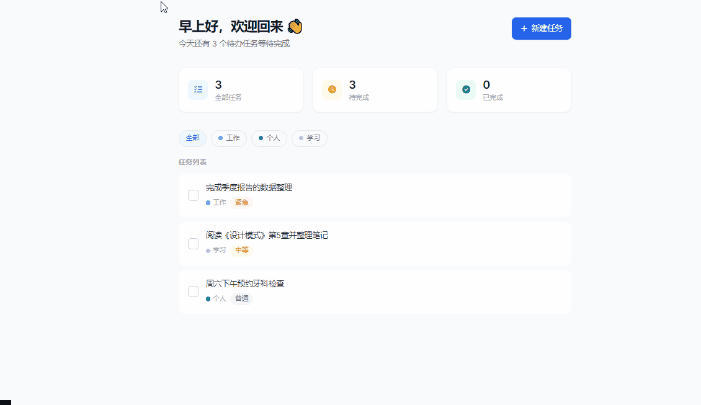
Task: Click task title 阅读《设计模式》第5章并整理笔记
Action: tap(267, 235)
